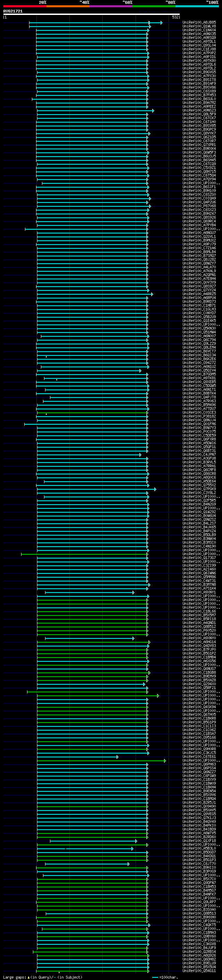Click the red 20% identity legend band
222x980 pixels.
click(x=25, y=6)
